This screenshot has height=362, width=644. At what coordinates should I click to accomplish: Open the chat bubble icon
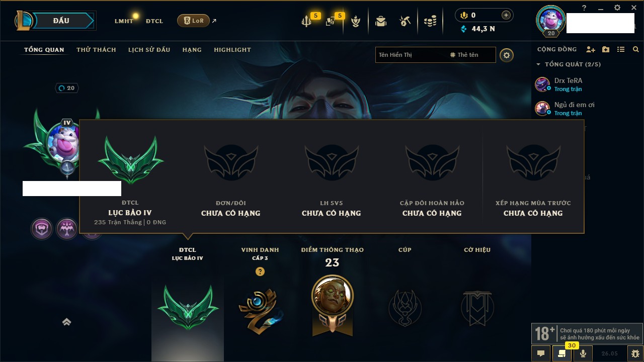pyautogui.click(x=541, y=353)
